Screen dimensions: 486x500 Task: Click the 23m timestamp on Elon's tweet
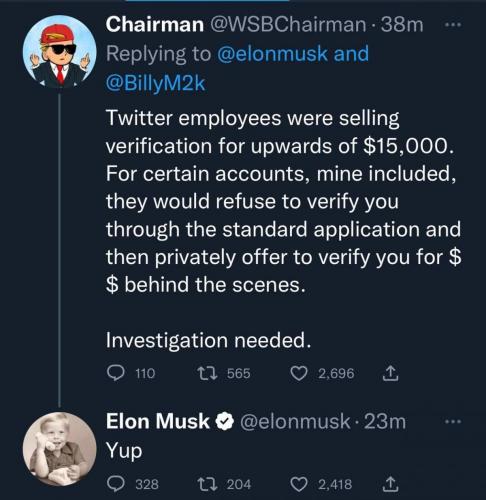pyautogui.click(x=385, y=422)
